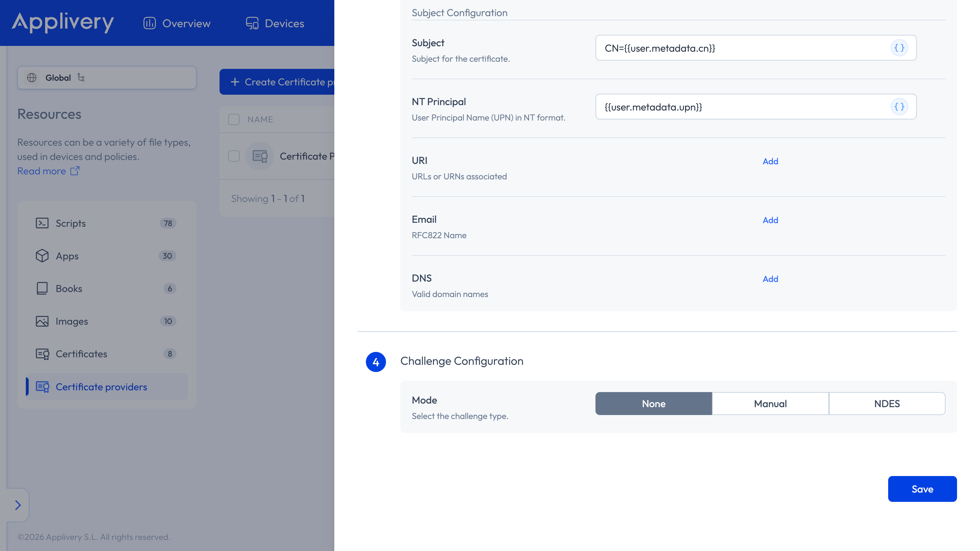Open the Global scope selector

click(x=107, y=77)
